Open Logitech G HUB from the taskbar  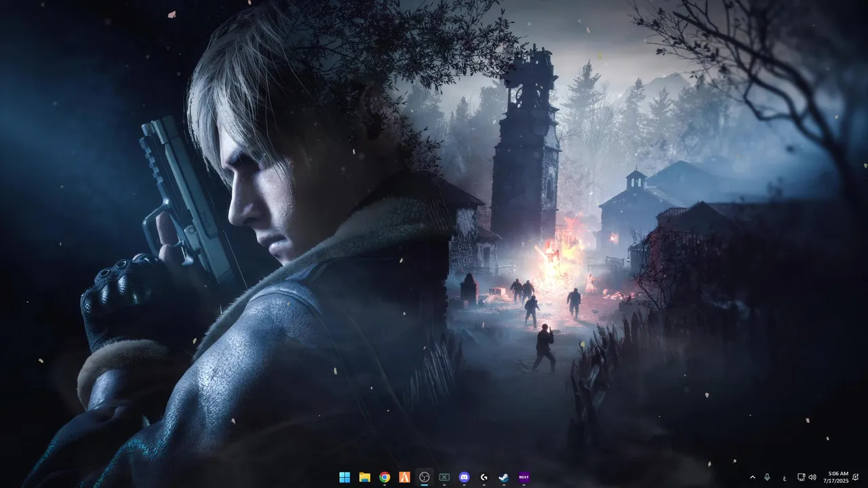[x=484, y=477]
